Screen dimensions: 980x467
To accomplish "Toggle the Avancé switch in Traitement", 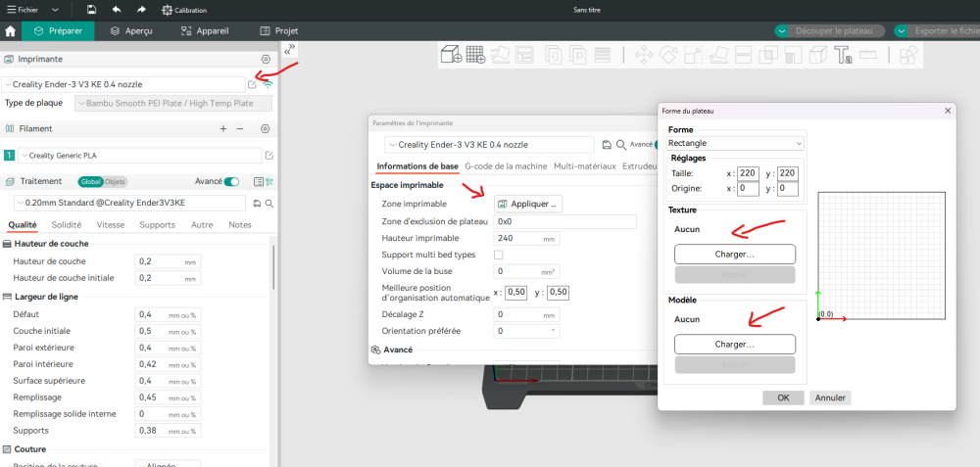I will (231, 182).
